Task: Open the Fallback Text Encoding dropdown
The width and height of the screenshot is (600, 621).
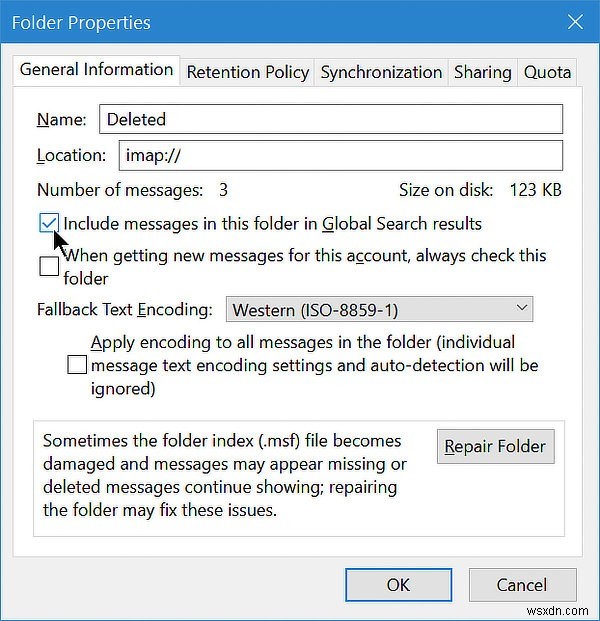Action: 379,309
